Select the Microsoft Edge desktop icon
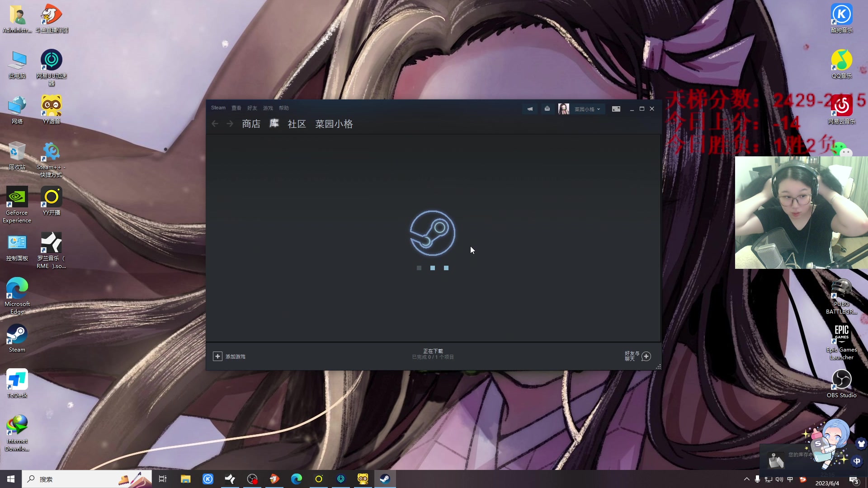The width and height of the screenshot is (868, 488). click(17, 296)
